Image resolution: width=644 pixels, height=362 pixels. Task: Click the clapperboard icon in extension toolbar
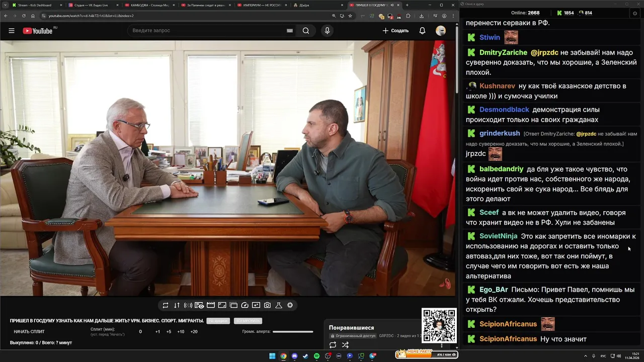click(211, 305)
